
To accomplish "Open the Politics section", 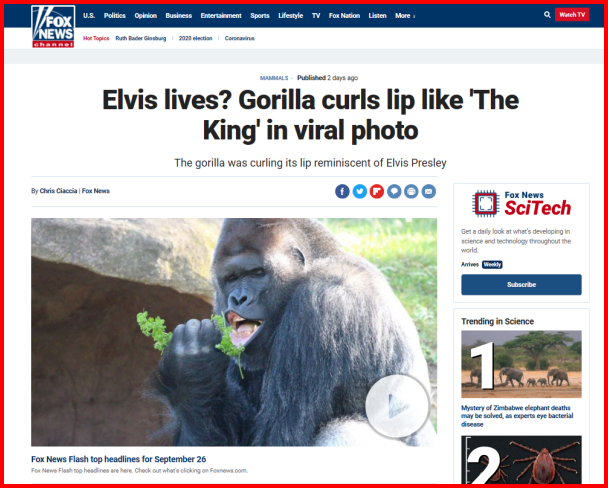I will tap(115, 16).
